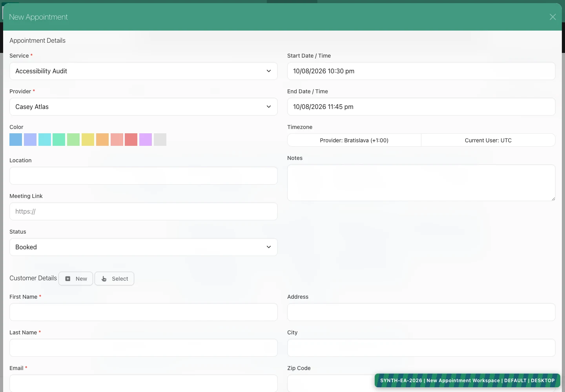Click the Appointment Details heading

coord(37,40)
